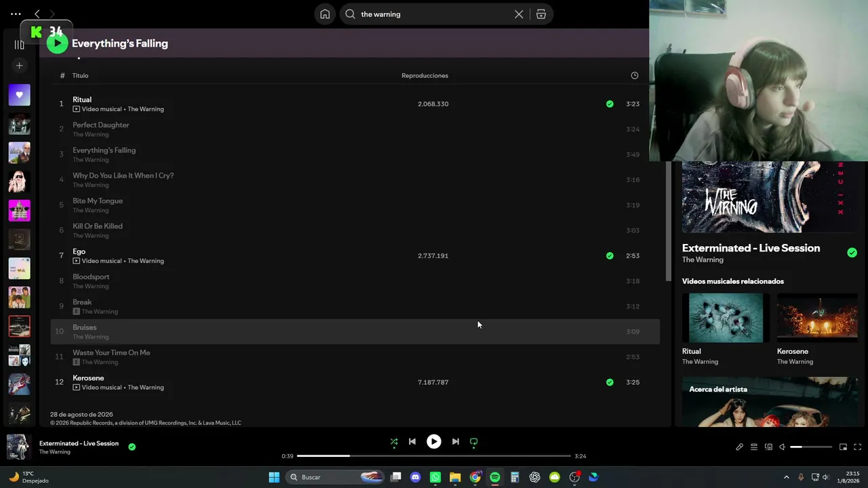This screenshot has width=868, height=488.
Task: Collapse Your Library sidebar
Action: (19, 45)
